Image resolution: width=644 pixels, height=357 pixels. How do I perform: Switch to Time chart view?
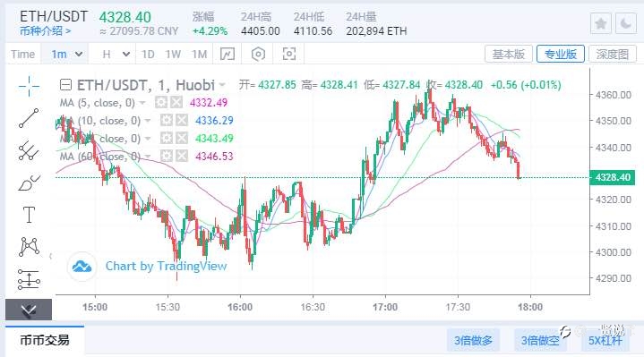coord(23,55)
